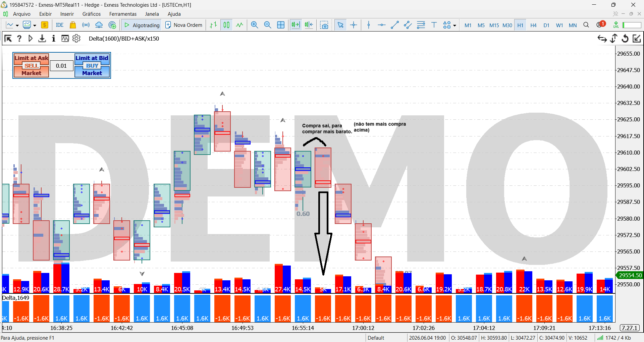This screenshot has width=644, height=342.
Task: Select the crosshair cursor tool
Action: coord(354,25)
